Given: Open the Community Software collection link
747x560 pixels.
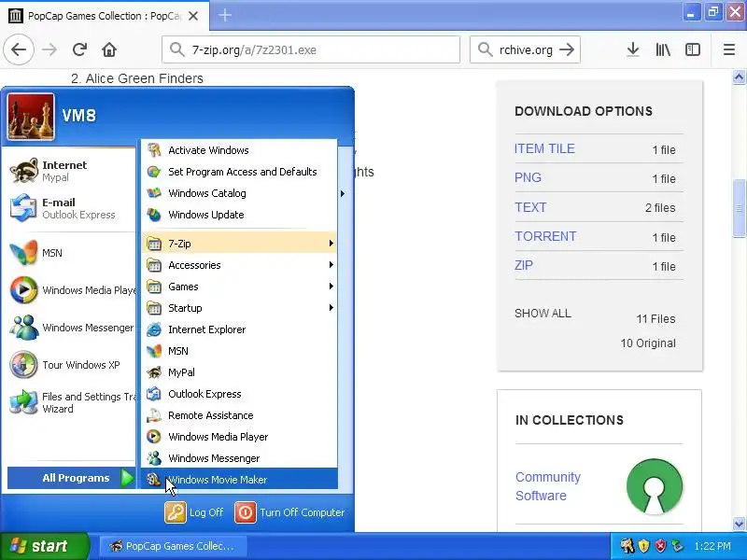Looking at the screenshot, I should [548, 486].
